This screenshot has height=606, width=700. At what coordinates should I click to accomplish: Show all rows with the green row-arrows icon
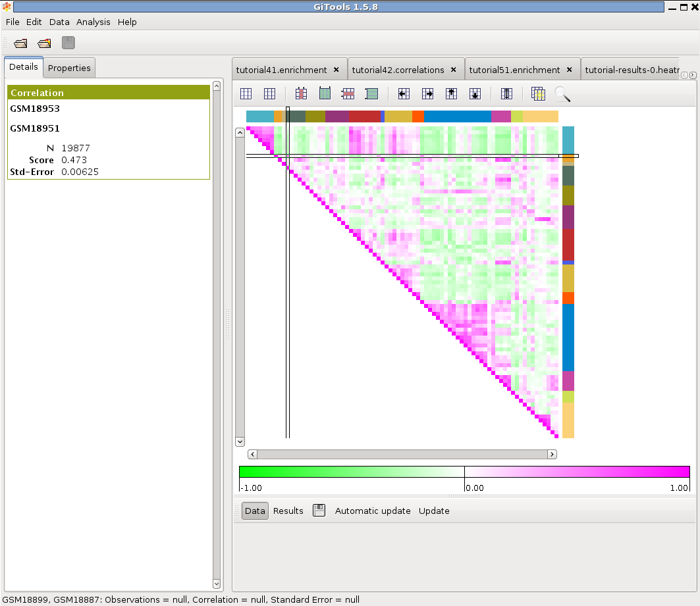click(x=371, y=93)
